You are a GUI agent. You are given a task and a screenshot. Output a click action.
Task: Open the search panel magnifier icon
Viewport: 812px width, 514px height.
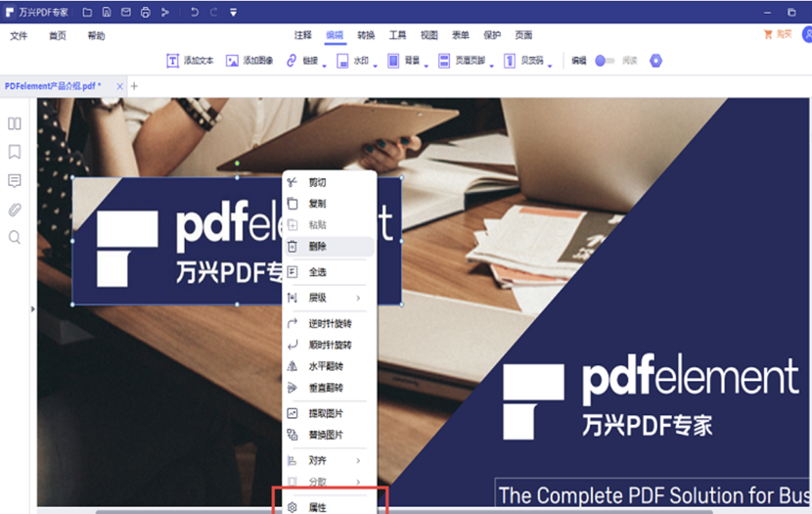[15, 237]
